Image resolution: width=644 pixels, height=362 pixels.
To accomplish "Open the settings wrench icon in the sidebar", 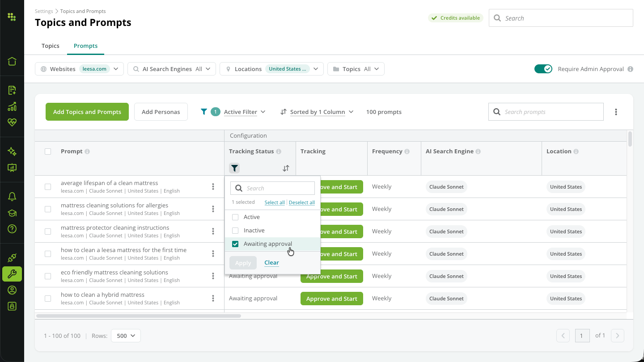I will click(12, 274).
